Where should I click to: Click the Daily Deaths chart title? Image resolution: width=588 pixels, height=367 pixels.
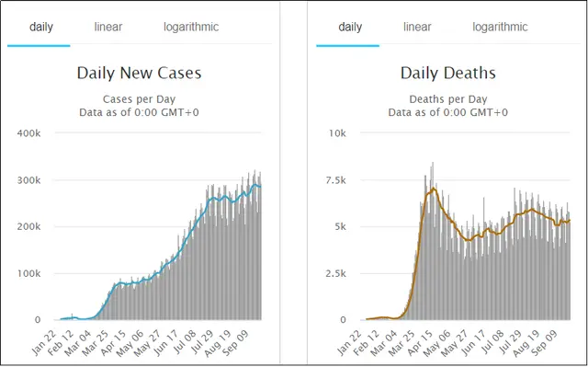[448, 73]
